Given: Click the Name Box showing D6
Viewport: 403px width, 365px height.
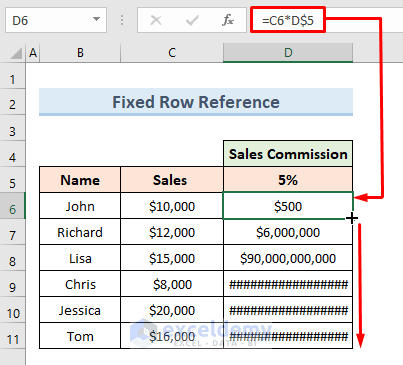Looking at the screenshot, I should (56, 20).
